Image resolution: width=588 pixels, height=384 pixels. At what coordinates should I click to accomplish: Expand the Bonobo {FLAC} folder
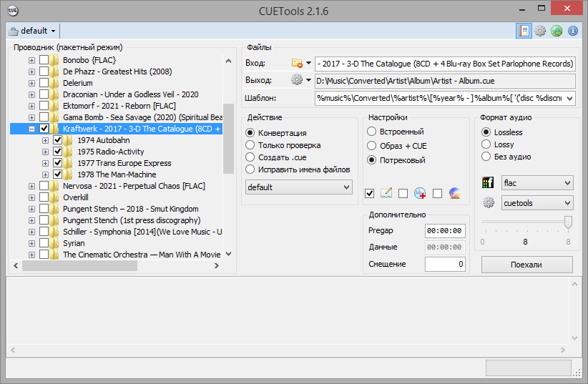point(32,60)
